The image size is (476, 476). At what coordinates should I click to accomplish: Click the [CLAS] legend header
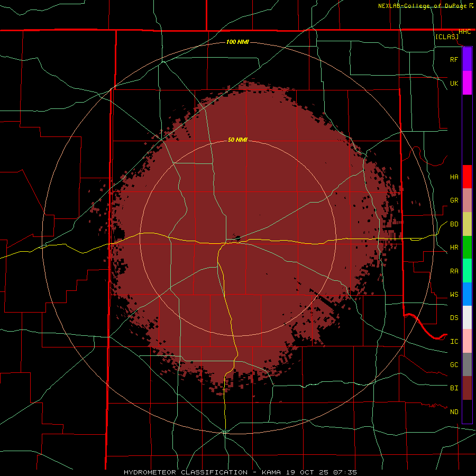coord(447,36)
